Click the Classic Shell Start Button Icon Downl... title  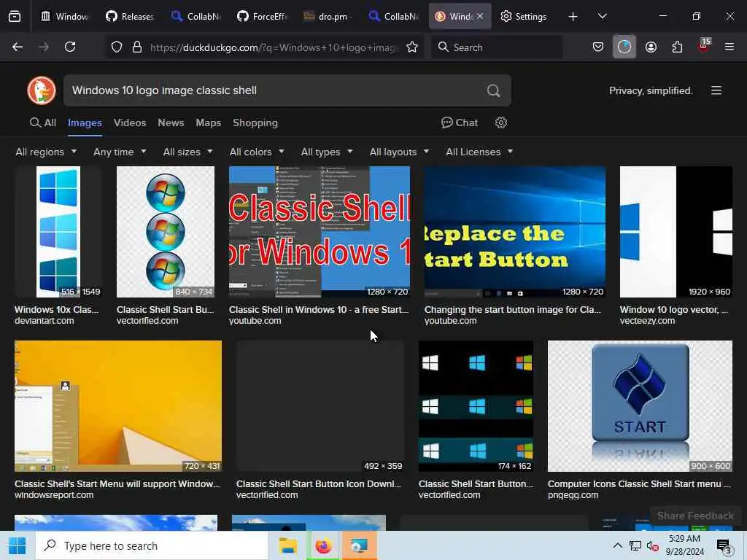click(319, 484)
